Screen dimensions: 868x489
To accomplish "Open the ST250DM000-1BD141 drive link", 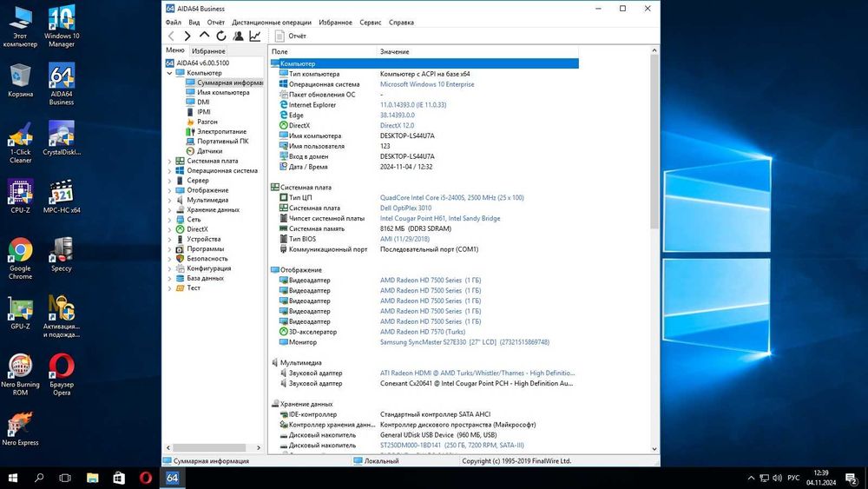I will [x=451, y=446].
